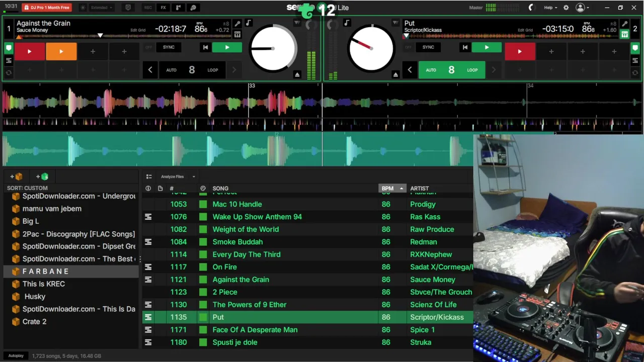Viewport: 644px width, 362px height.
Task: Click DJ Pro 1 Month Free button
Action: 47,8
